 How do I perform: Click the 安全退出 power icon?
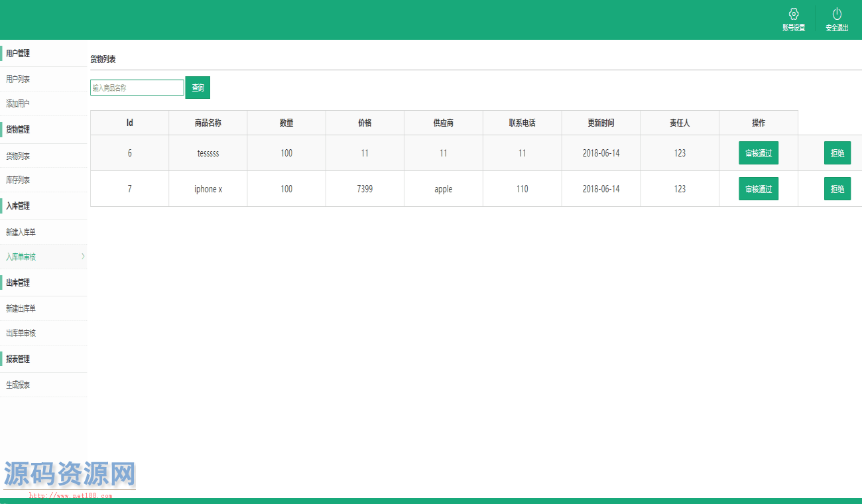(837, 14)
